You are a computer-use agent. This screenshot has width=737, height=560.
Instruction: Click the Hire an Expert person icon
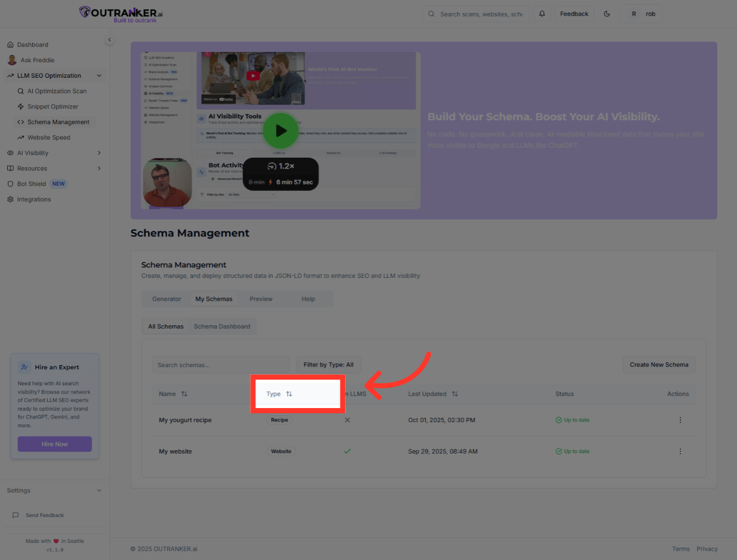[24, 367]
